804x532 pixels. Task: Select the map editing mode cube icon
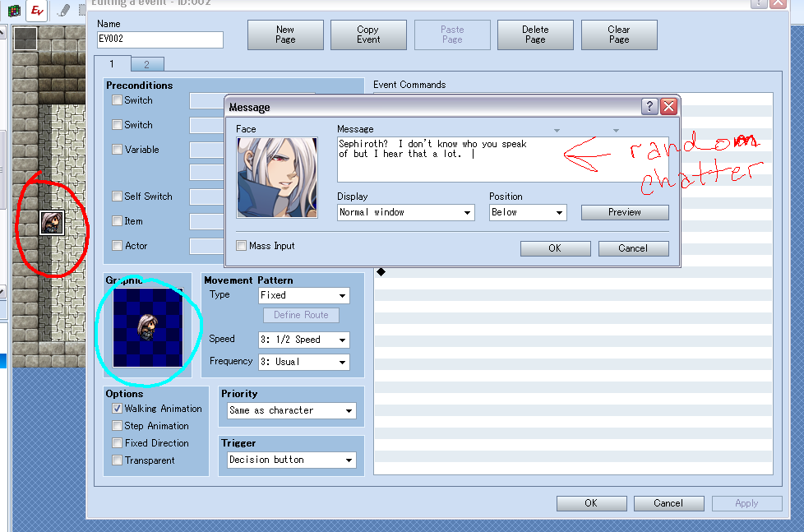14,10
